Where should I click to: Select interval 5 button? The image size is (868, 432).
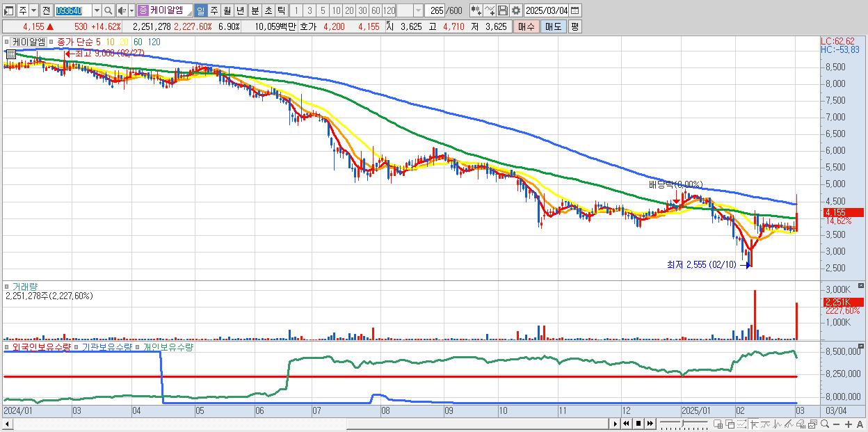[323, 10]
